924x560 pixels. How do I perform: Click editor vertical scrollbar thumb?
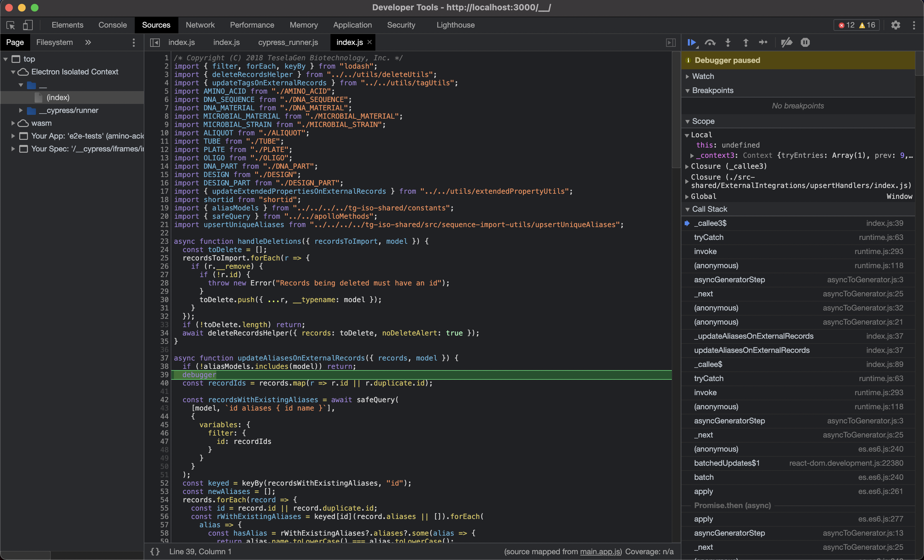click(x=676, y=110)
